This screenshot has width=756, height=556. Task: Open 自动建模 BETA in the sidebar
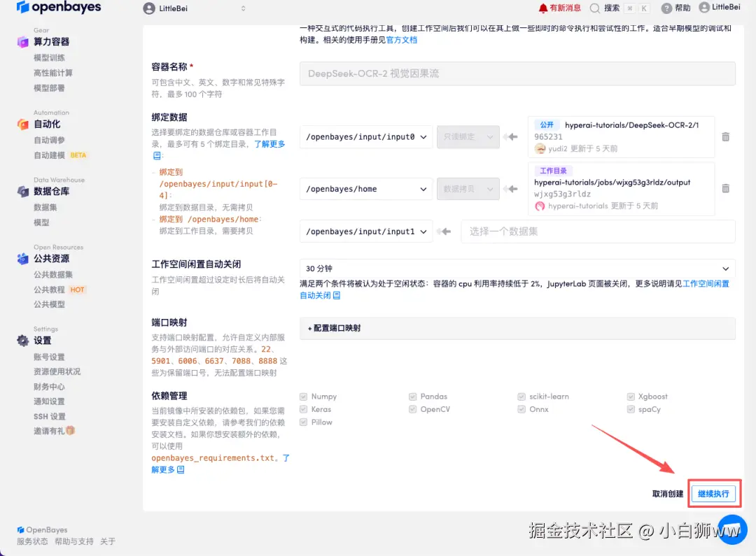click(x=59, y=155)
